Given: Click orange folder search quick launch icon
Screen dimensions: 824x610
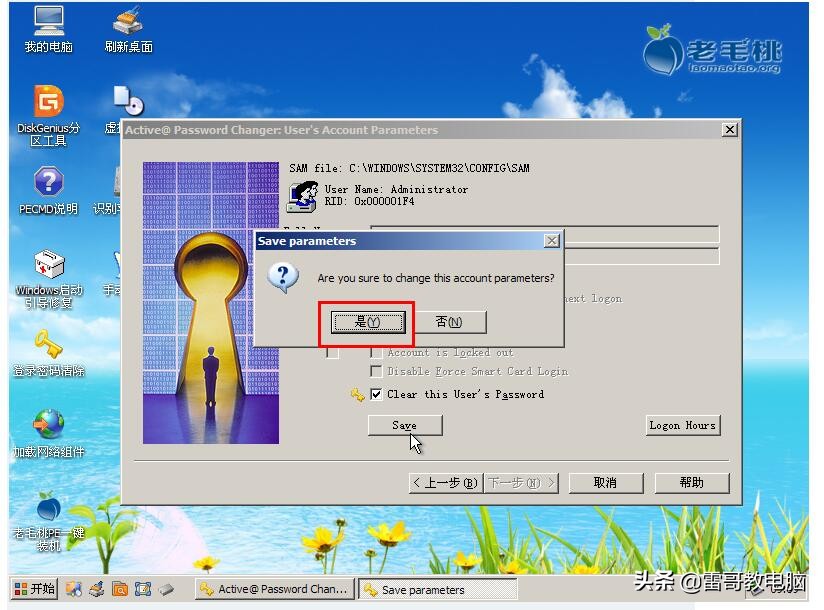Looking at the screenshot, I should coord(120,589).
